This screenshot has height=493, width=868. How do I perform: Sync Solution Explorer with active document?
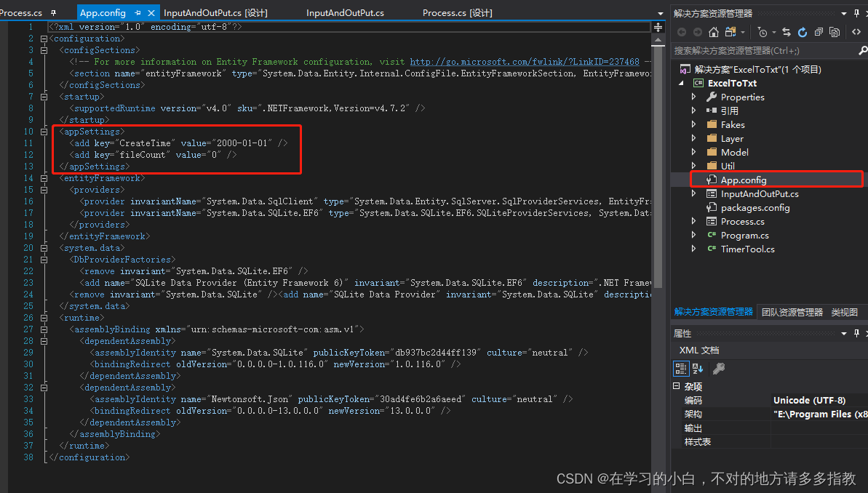click(786, 31)
